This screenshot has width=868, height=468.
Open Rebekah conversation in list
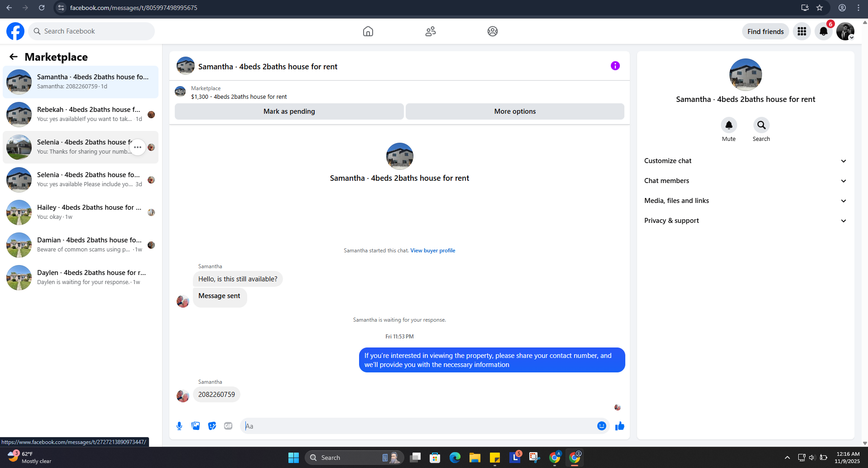81,115
